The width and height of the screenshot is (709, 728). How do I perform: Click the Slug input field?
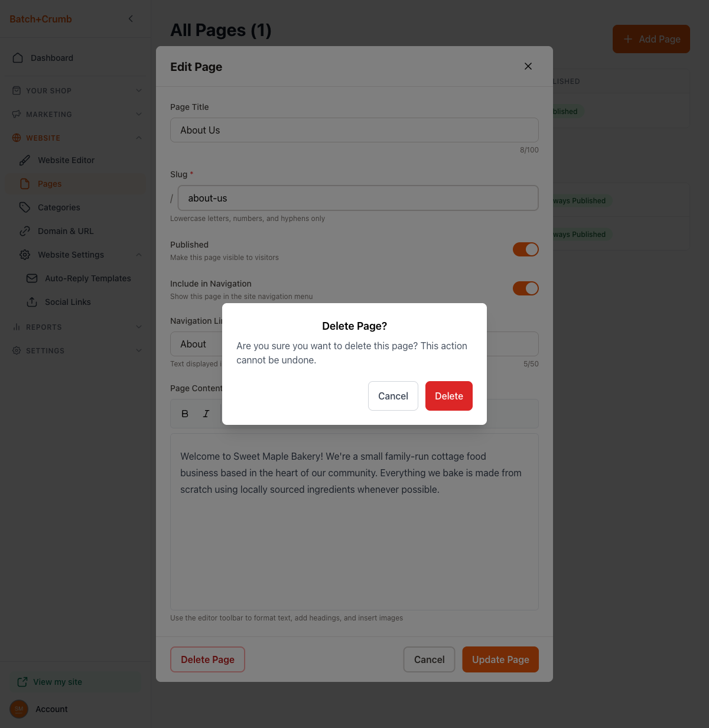[358, 198]
